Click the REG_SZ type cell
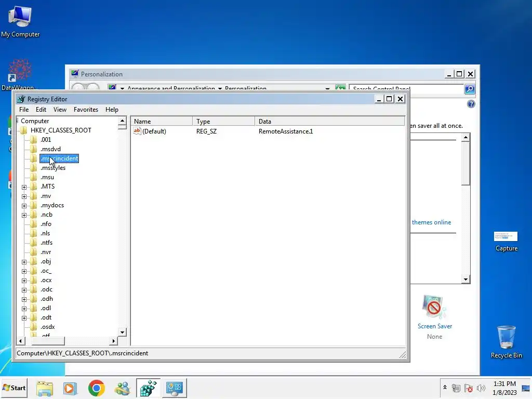Screen dimensions: 532x399 [206, 131]
